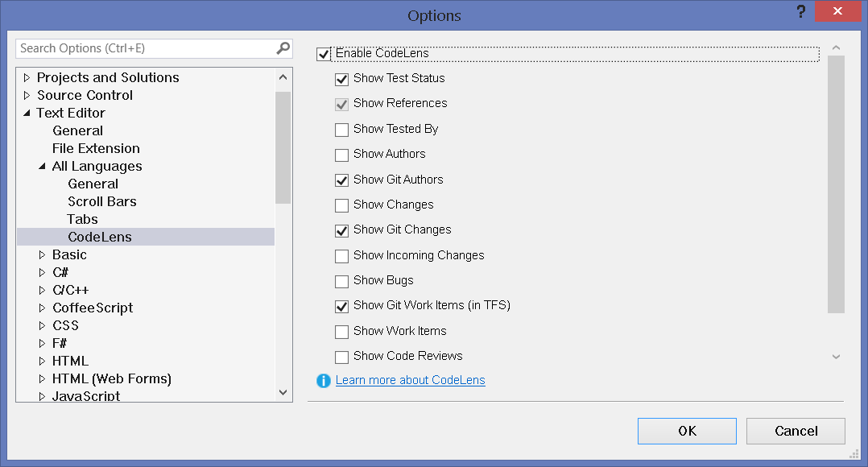Viewport: 868px width, 467px height.
Task: Click the options pane scroll up arrow
Action: pyautogui.click(x=836, y=48)
